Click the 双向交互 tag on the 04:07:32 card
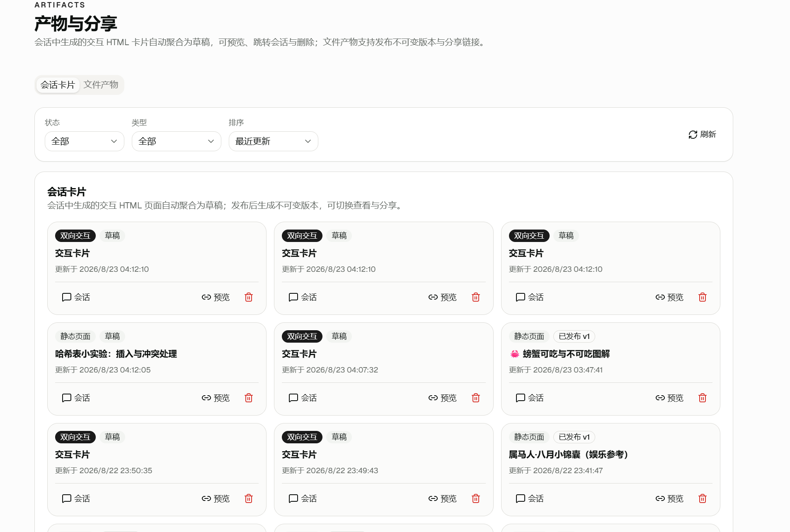 coord(302,336)
